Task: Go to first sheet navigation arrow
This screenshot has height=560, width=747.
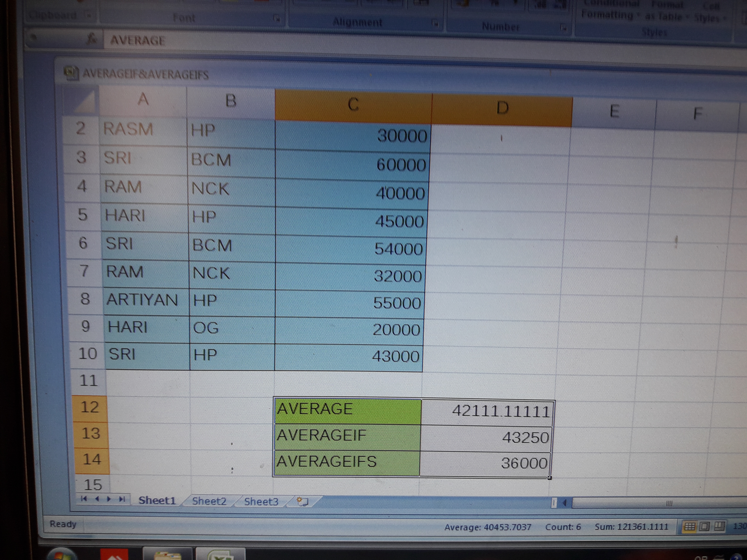Action: (x=84, y=499)
